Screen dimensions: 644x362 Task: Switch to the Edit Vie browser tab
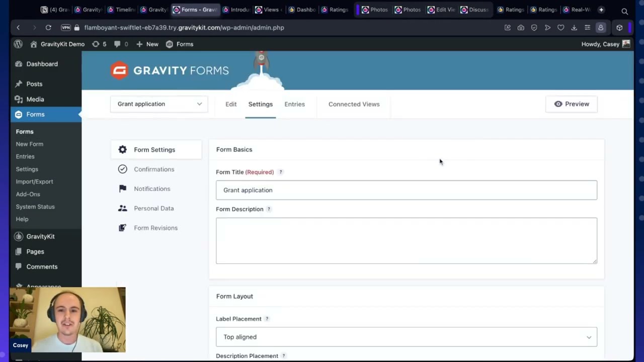441,10
